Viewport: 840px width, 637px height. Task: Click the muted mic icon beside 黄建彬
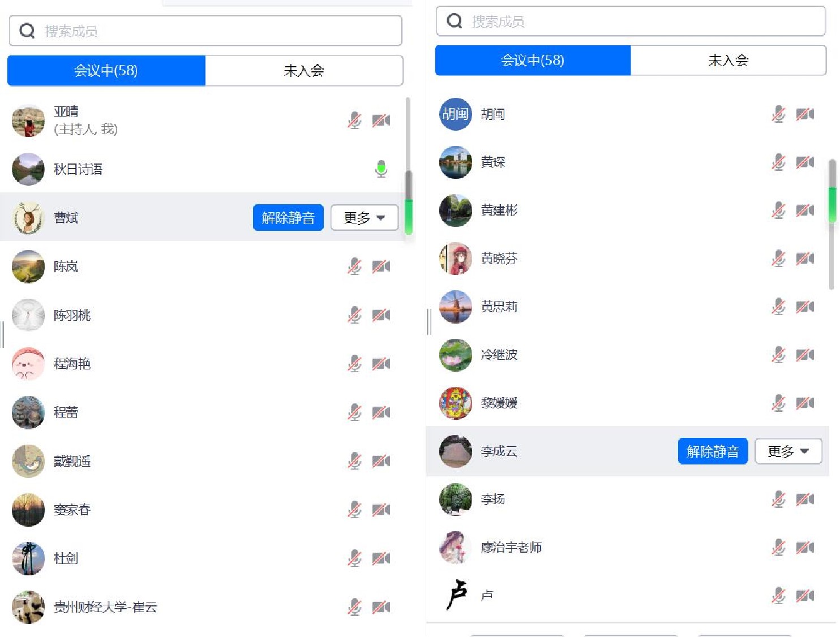coord(778,210)
